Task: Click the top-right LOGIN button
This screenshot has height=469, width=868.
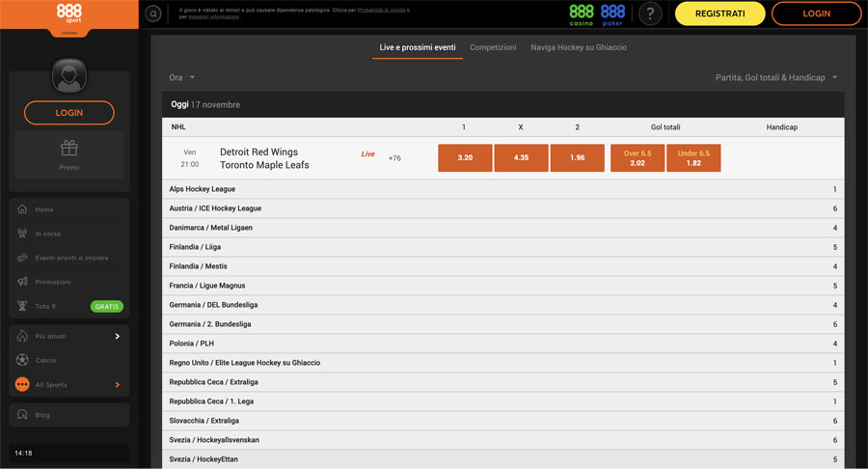Action: (x=817, y=14)
